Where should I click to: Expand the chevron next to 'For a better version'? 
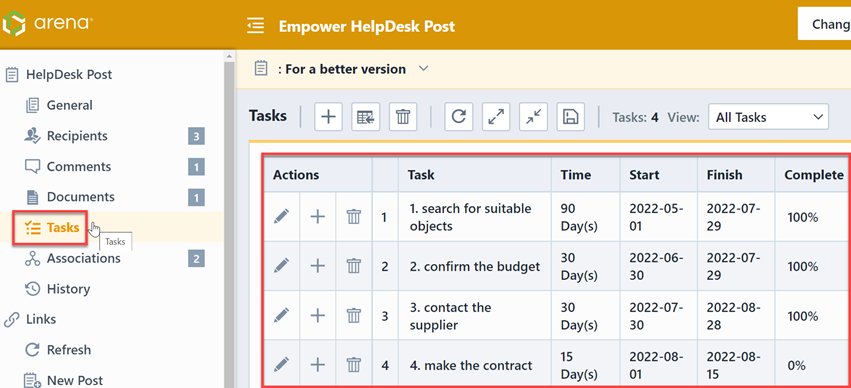coord(424,69)
